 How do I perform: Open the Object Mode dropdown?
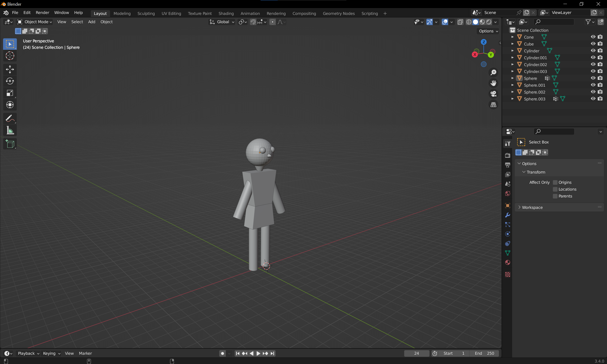pyautogui.click(x=34, y=22)
